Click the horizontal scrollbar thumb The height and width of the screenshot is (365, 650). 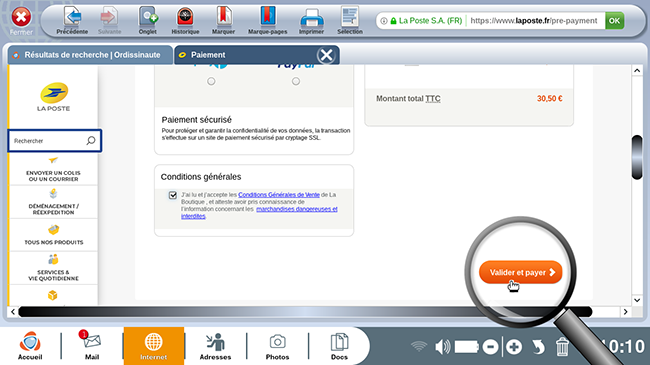pos(305,311)
